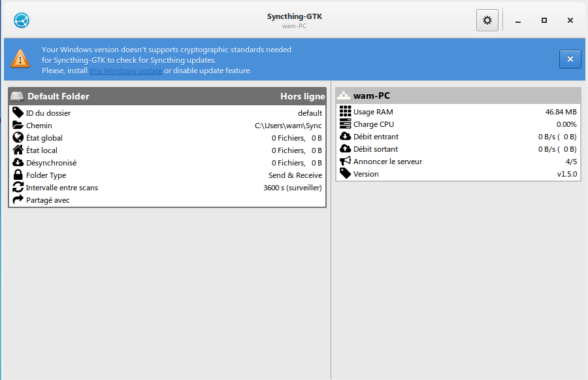Dismiss the Windows update warning banner
The height and width of the screenshot is (380, 588).
570,59
